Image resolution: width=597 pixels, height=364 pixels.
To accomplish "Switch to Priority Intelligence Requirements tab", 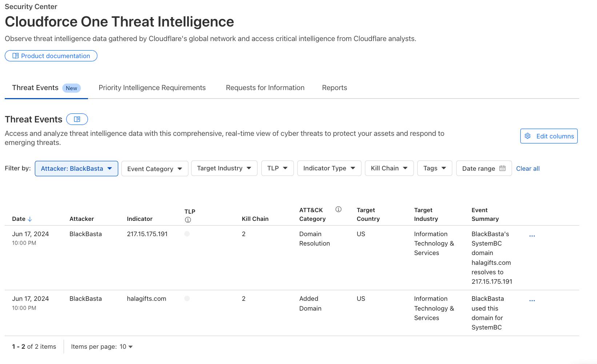I will coord(152,88).
